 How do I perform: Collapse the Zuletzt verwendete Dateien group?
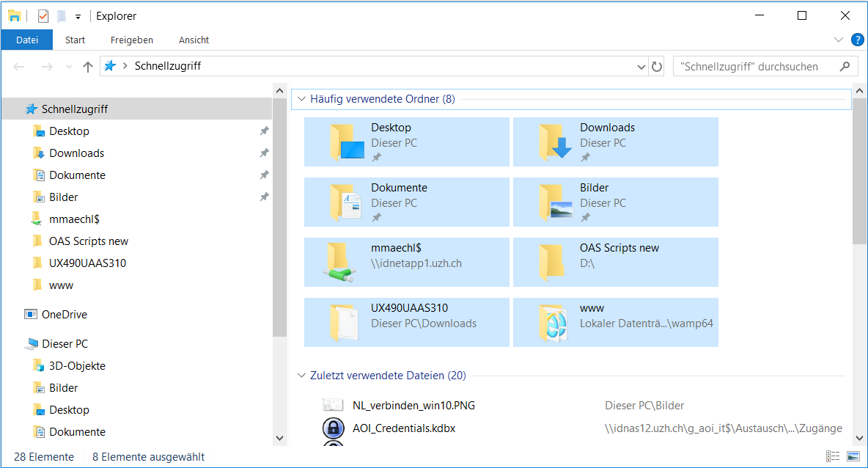301,376
